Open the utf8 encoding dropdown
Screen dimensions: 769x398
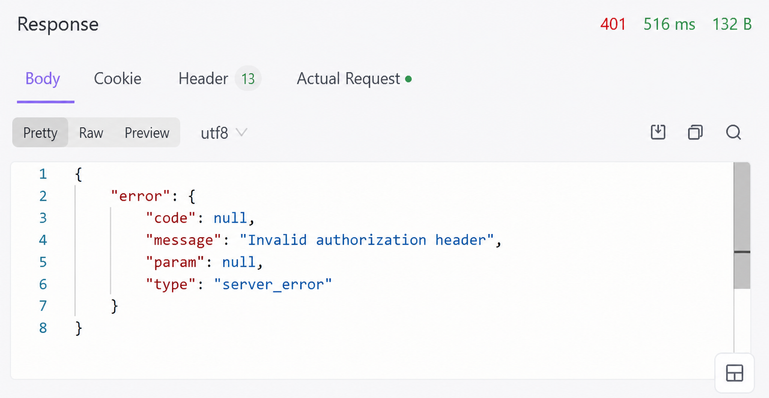point(224,133)
